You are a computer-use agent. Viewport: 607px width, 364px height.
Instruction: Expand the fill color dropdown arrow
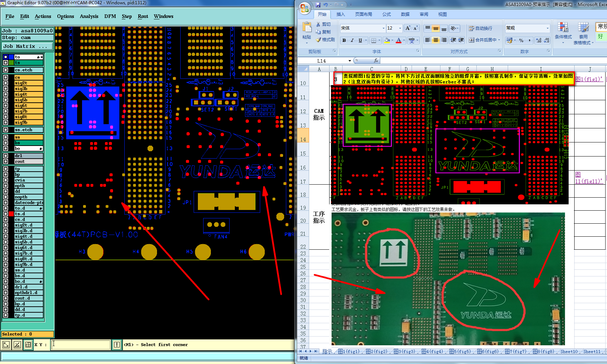coord(392,40)
